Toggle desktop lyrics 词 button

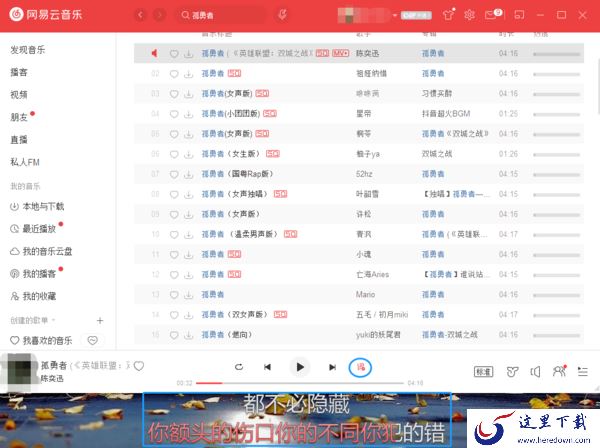pyautogui.click(x=360, y=368)
